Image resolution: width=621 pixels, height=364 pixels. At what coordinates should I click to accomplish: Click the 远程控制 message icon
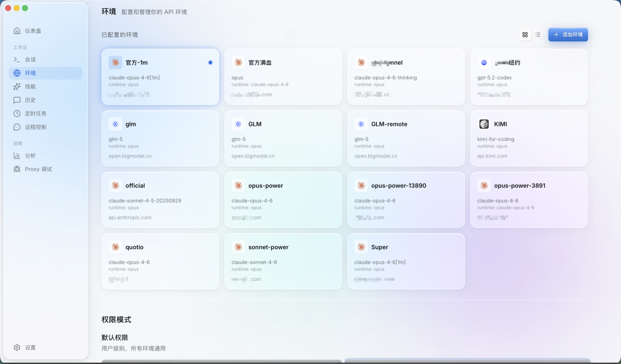[x=17, y=127]
